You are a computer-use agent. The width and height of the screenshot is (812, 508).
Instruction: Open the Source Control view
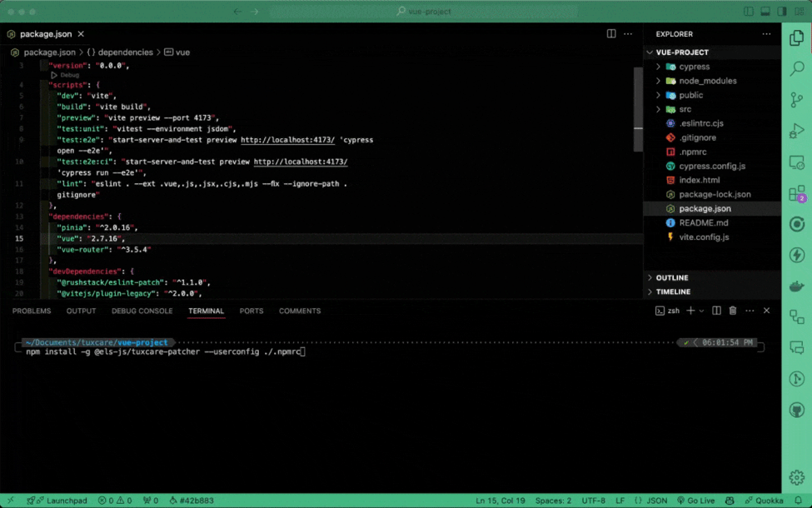pyautogui.click(x=797, y=99)
